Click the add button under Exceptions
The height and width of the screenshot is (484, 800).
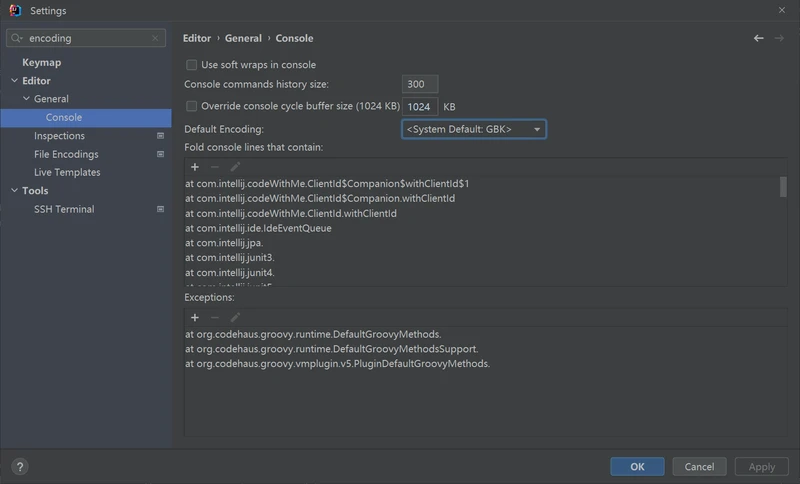coord(195,317)
